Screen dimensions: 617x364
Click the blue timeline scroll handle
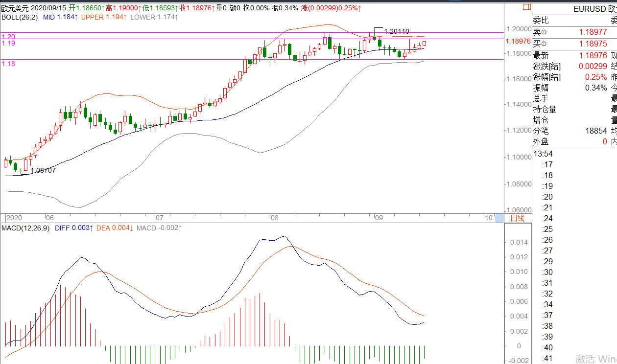[499, 218]
